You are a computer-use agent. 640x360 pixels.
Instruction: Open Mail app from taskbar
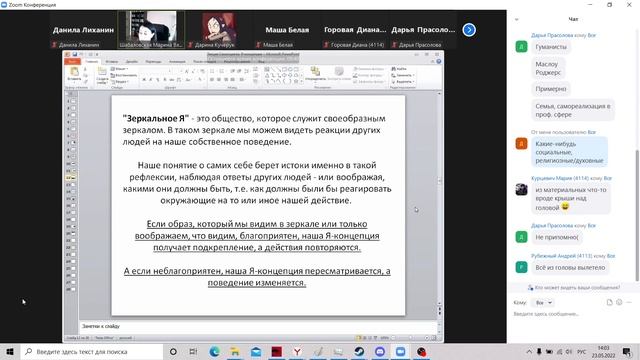pos(256,352)
